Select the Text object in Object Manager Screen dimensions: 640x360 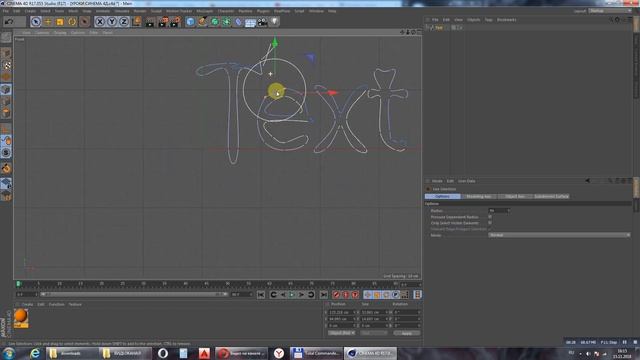pyautogui.click(x=439, y=27)
